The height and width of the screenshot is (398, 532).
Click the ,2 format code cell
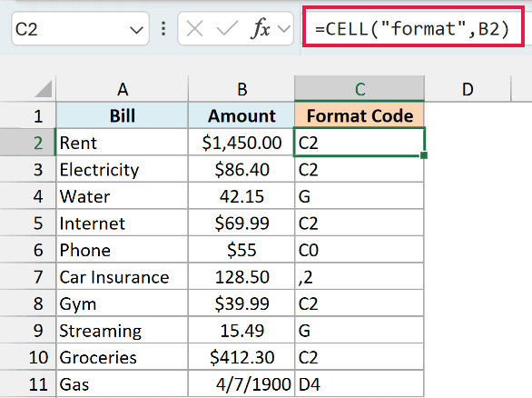[x=360, y=276]
